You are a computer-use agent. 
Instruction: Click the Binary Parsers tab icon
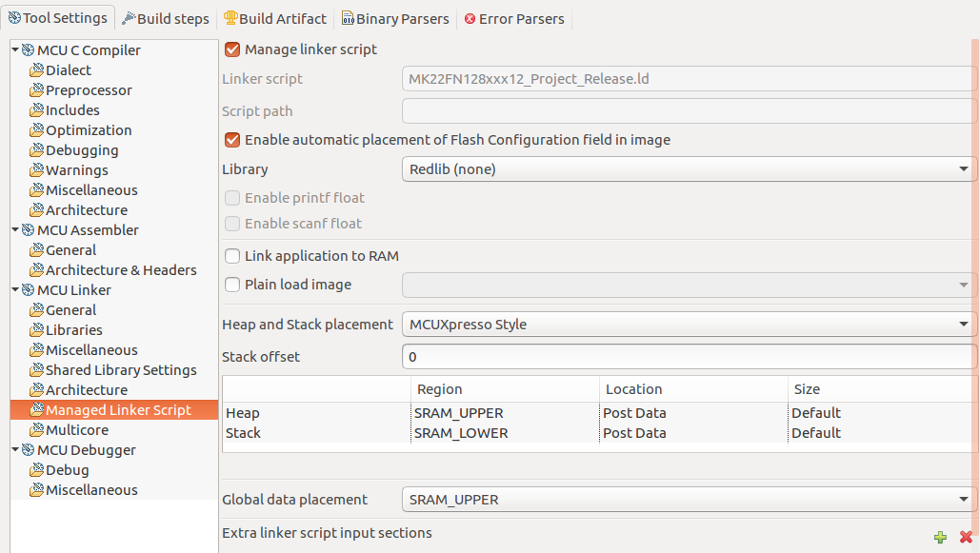pyautogui.click(x=348, y=18)
